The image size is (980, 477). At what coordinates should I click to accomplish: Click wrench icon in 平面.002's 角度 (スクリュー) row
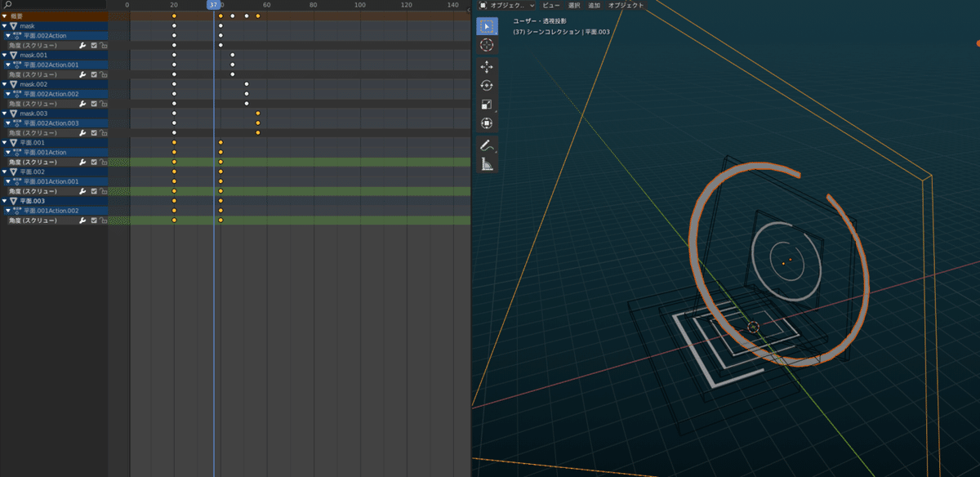tap(82, 191)
